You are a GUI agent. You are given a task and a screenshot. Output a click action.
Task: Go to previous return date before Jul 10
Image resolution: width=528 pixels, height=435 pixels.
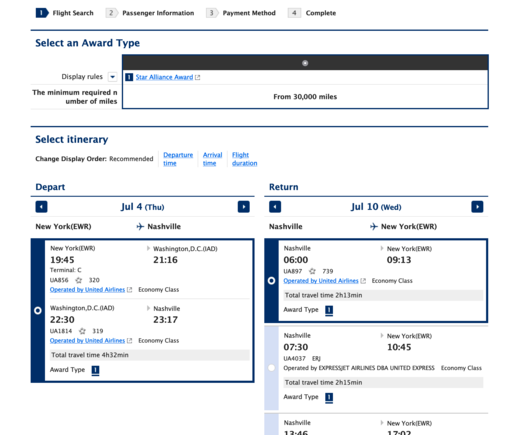point(275,207)
